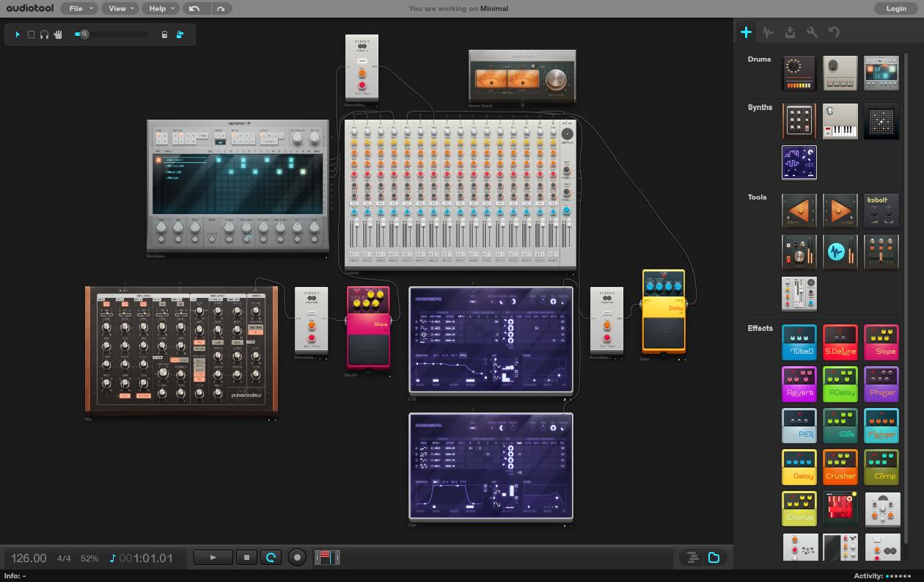The width and height of the screenshot is (924, 582).
Task: Open the 4/4 time signature selector
Action: pyautogui.click(x=63, y=558)
